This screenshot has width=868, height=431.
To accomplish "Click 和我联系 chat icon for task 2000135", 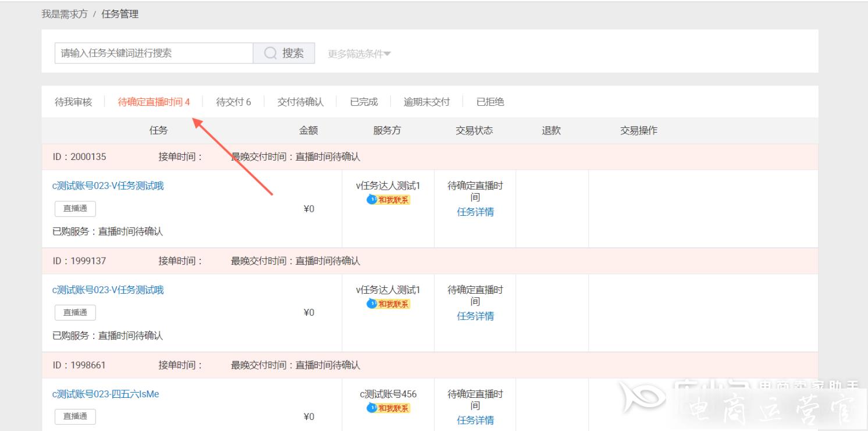I will (x=388, y=200).
